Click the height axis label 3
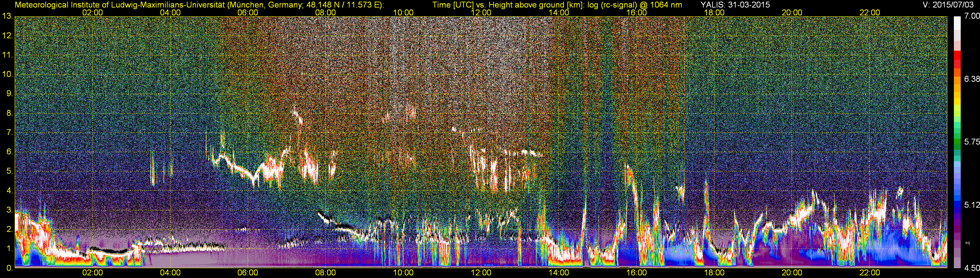The width and height of the screenshot is (980, 278). tap(9, 210)
